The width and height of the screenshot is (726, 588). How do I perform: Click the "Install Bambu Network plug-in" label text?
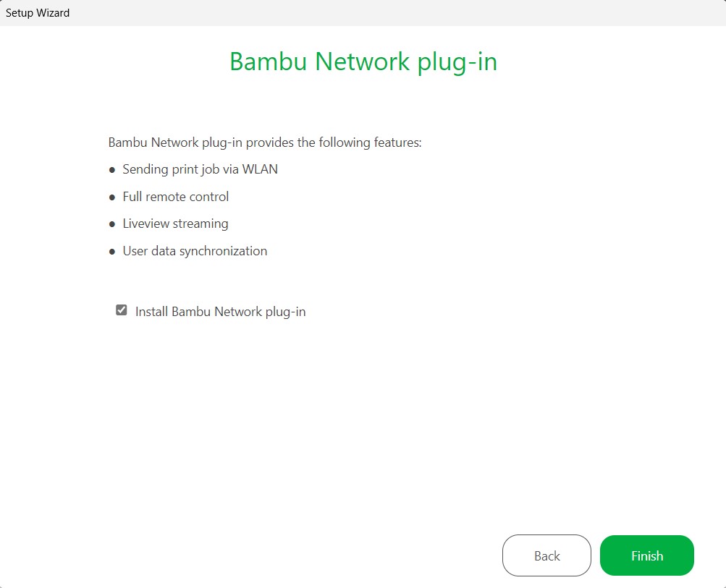click(x=220, y=312)
